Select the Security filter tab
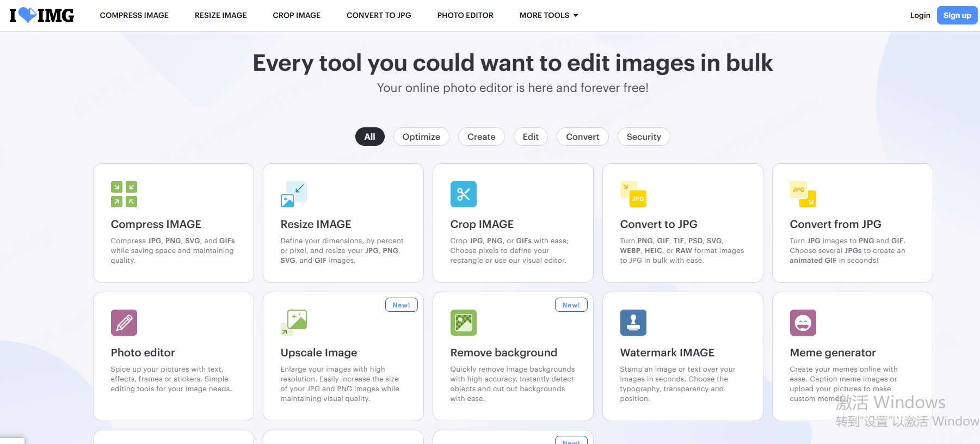Screen dimensions: 980x444 pyautogui.click(x=644, y=137)
